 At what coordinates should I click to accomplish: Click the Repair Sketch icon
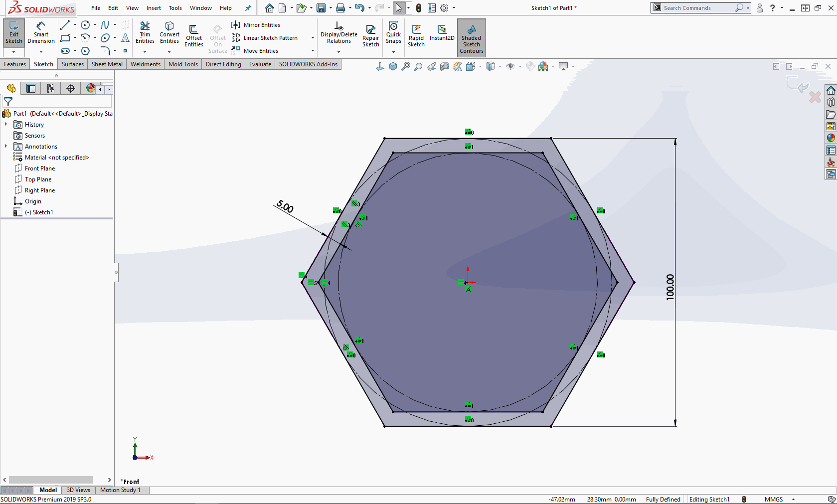click(x=370, y=36)
